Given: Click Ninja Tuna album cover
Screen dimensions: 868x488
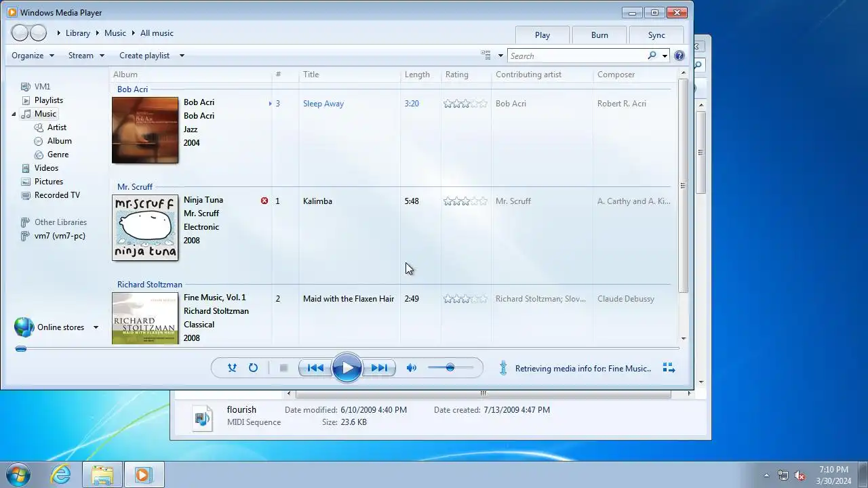Looking at the screenshot, I should [x=145, y=228].
